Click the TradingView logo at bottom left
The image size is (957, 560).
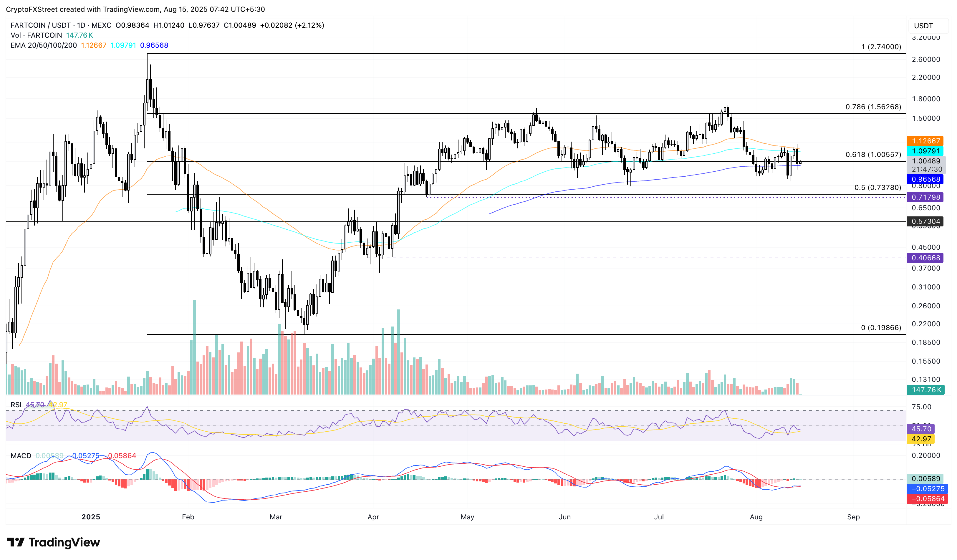tap(54, 542)
